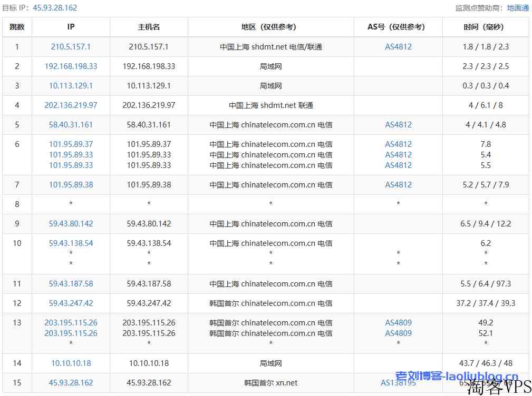
Task: Select the 地区（仅供参考）column header
Action: point(271,27)
